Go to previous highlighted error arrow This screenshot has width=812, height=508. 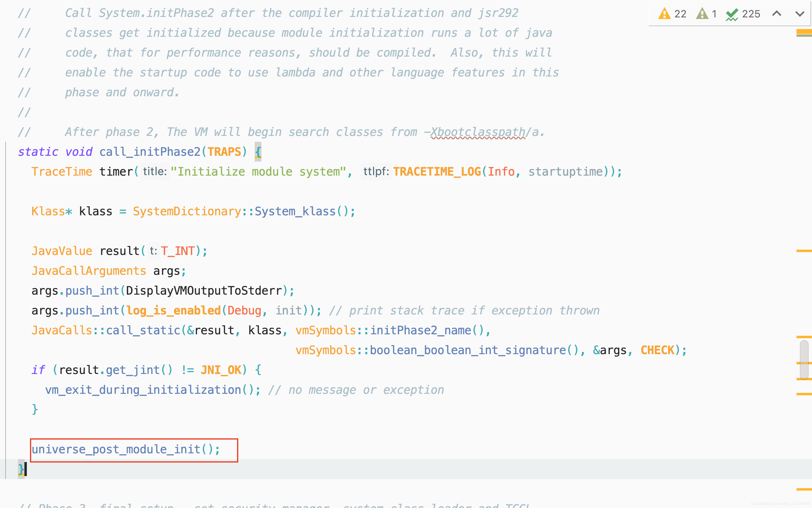click(x=777, y=14)
